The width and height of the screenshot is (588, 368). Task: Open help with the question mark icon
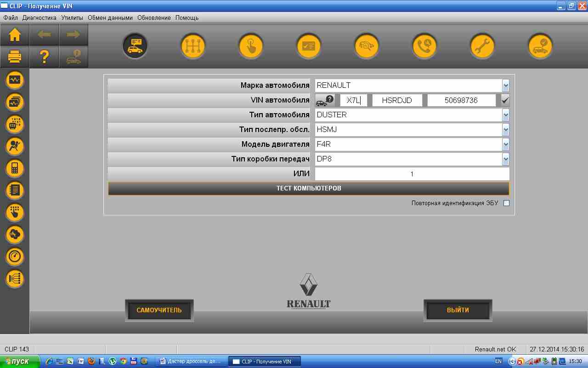click(44, 57)
